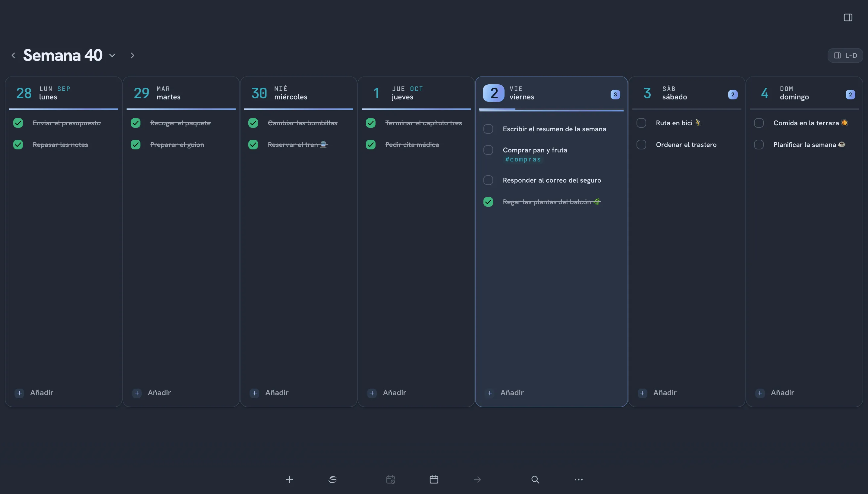
Task: Click the viernes progress bar
Action: [x=551, y=110]
